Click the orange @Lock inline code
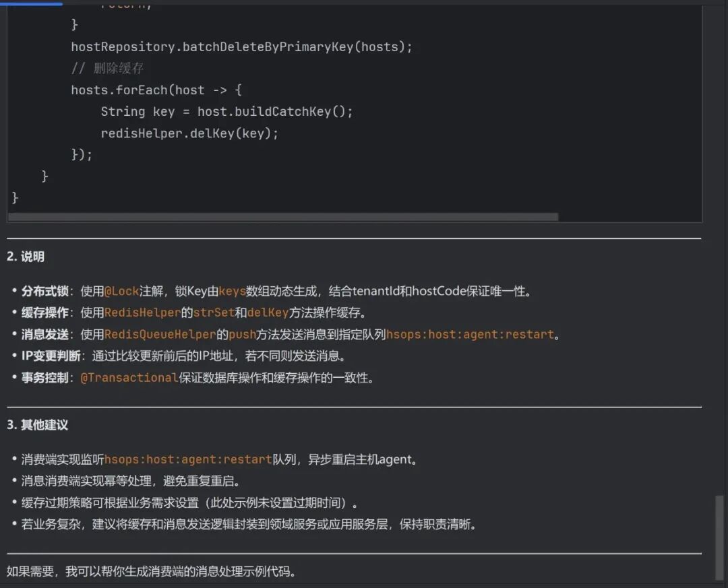This screenshot has width=728, height=588. 121,292
